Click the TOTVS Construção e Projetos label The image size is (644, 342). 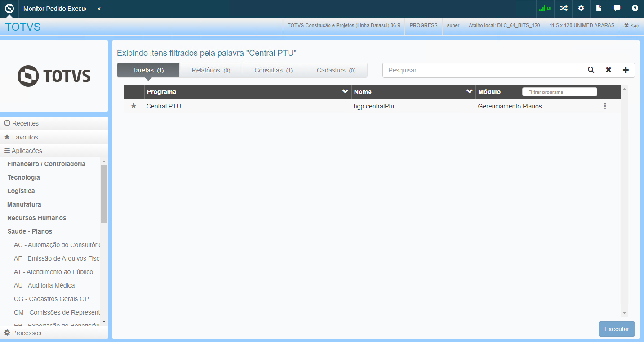[344, 26]
